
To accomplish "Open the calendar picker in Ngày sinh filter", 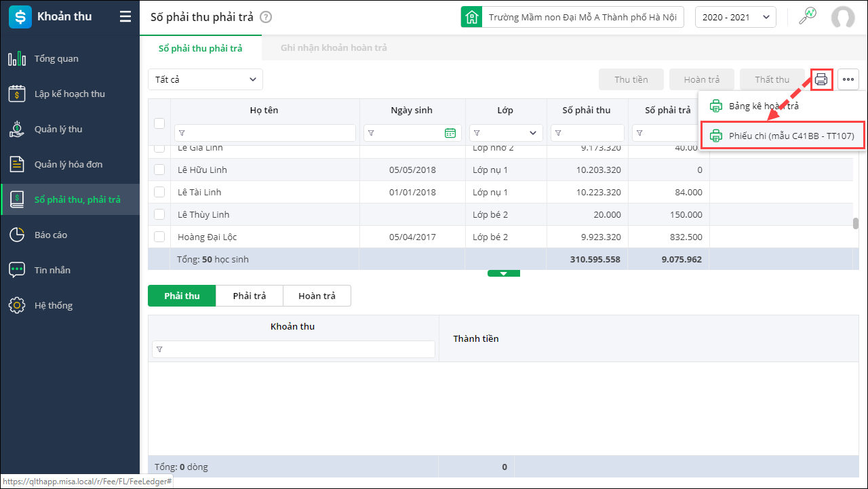I will point(450,133).
